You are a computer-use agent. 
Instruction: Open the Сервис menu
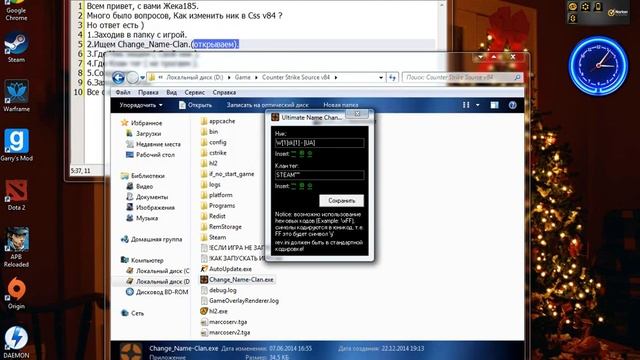[x=195, y=92]
